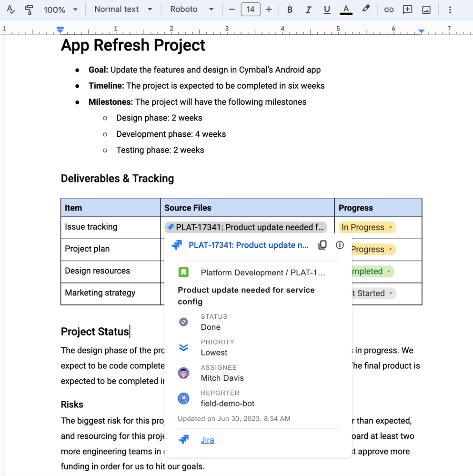Click the status Done icon
The image size is (473, 476).
coord(183,322)
